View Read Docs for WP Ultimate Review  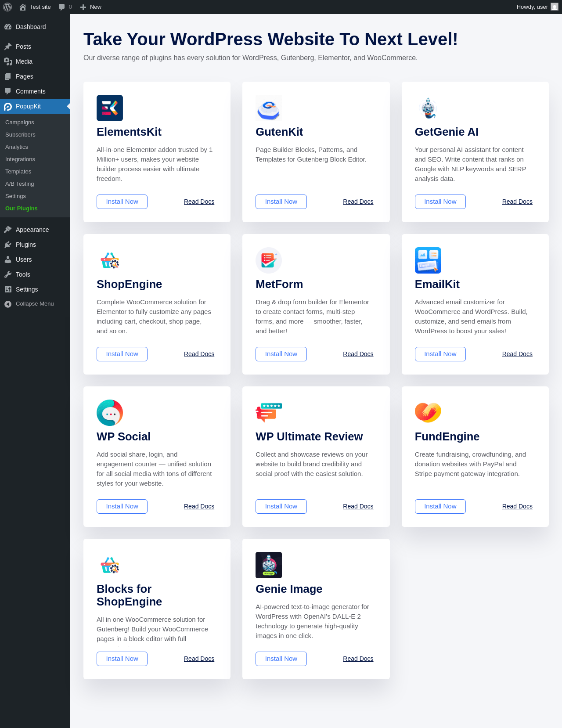pyautogui.click(x=358, y=506)
